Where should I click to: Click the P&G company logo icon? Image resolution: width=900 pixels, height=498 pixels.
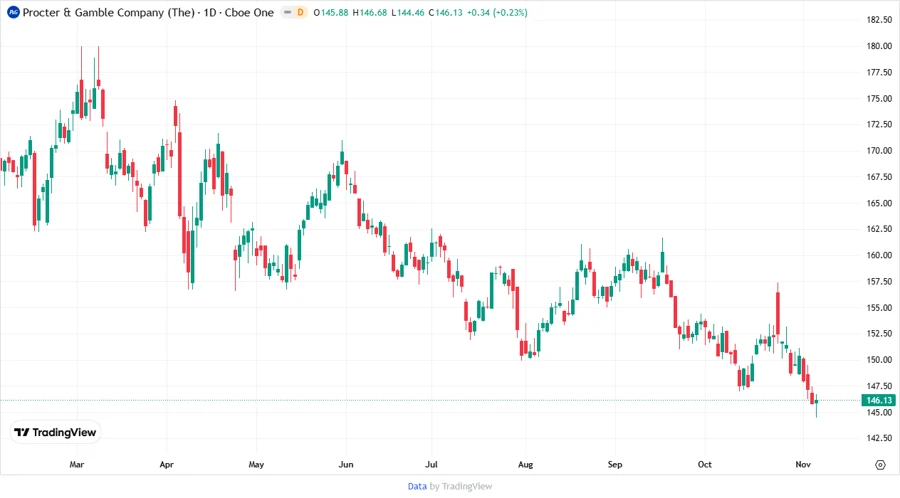click(x=13, y=12)
